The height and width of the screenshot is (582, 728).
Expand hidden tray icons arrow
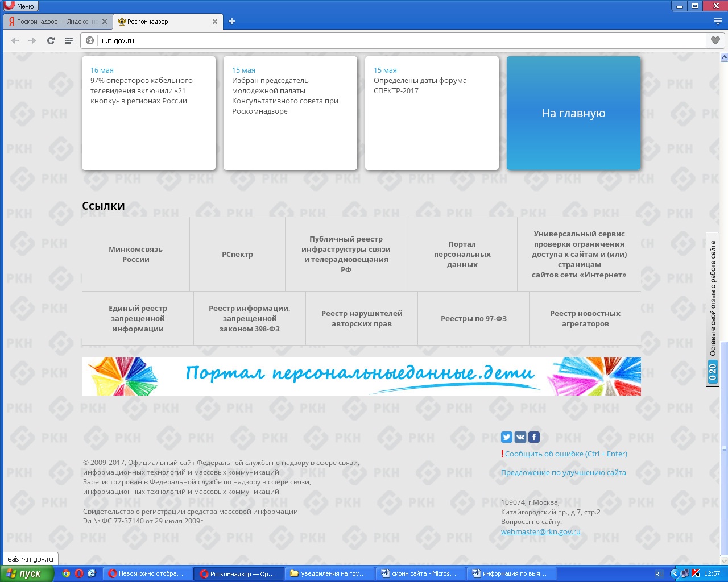(675, 573)
